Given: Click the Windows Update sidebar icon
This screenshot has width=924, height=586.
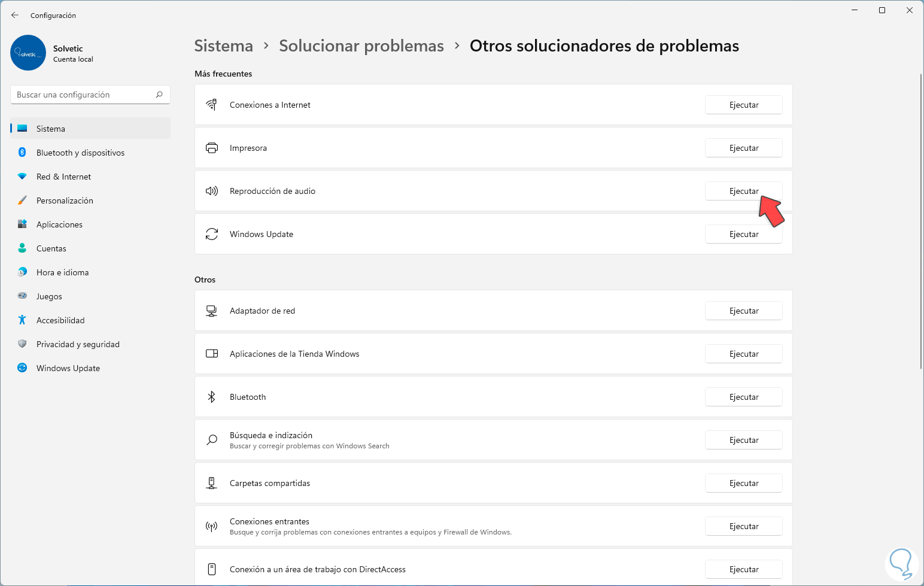Looking at the screenshot, I should (x=22, y=368).
